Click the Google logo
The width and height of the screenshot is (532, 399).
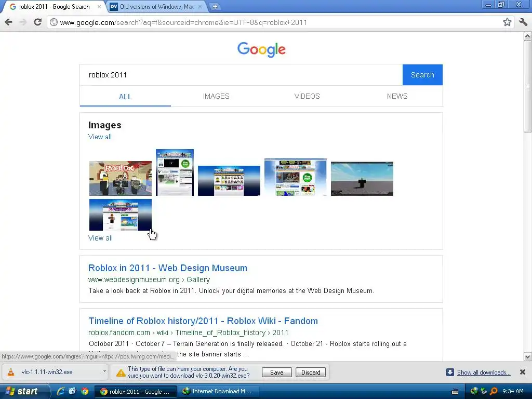tap(261, 49)
